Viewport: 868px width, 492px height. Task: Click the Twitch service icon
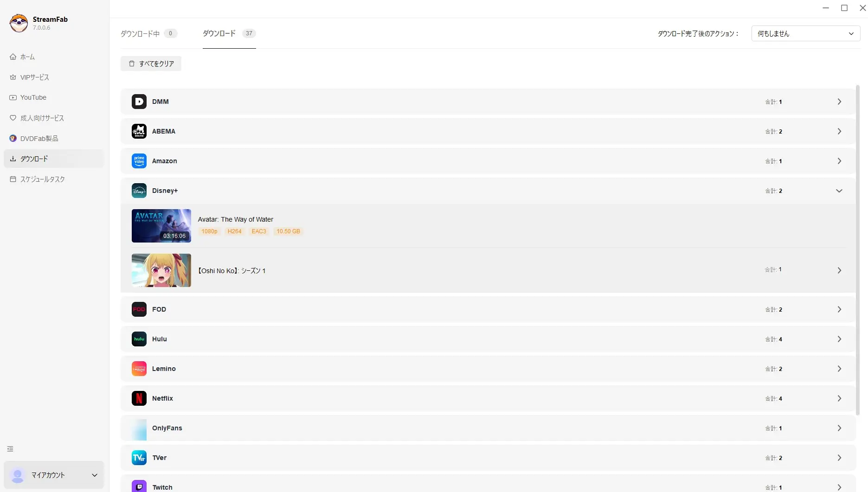tap(139, 486)
